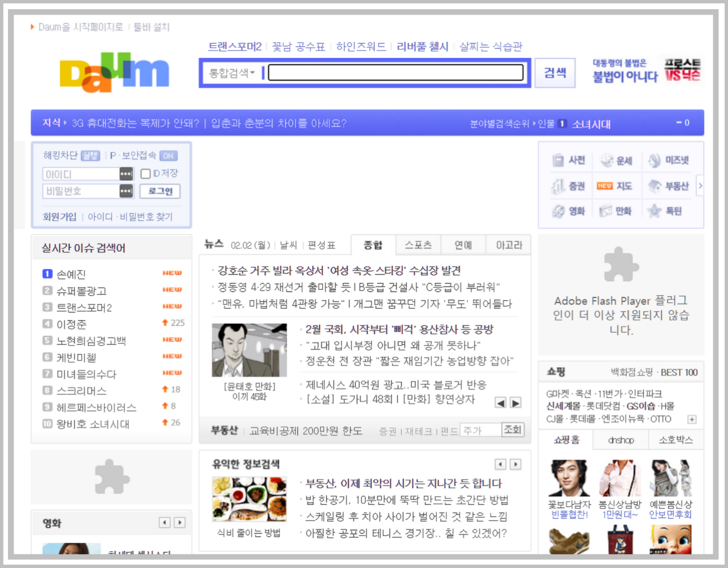The width and height of the screenshot is (728, 568).
Task: Click the 조회 stock lookup button
Action: tap(513, 430)
